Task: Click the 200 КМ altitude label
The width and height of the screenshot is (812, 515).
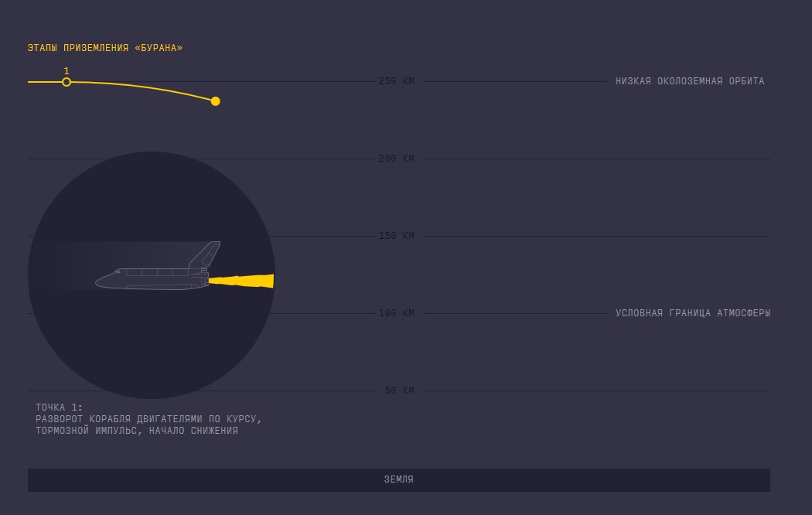Action: pos(397,159)
